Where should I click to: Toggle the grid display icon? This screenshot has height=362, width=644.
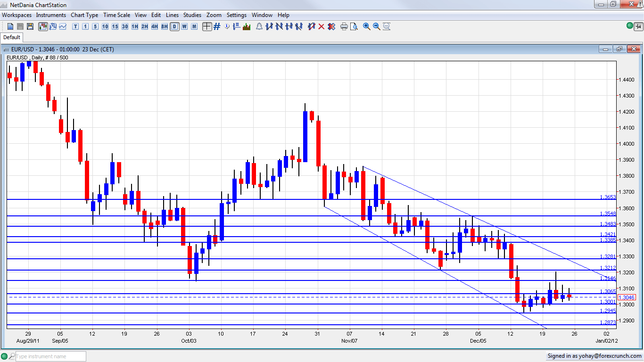tap(216, 27)
